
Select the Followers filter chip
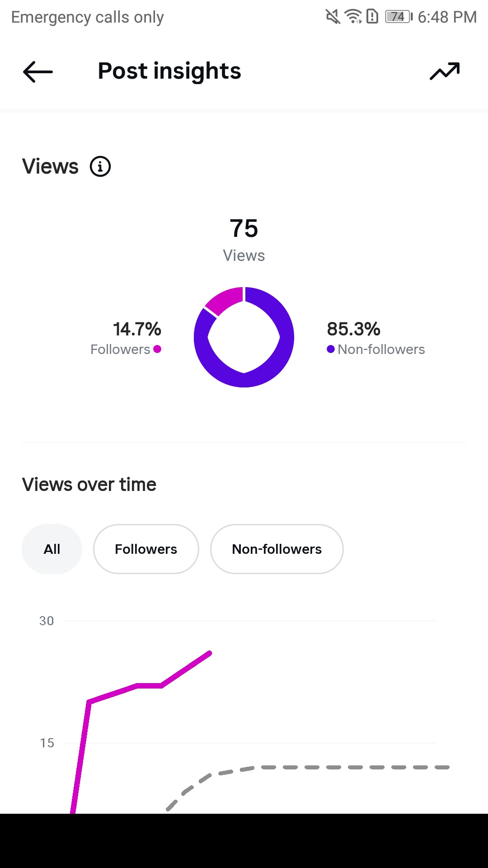(x=146, y=549)
